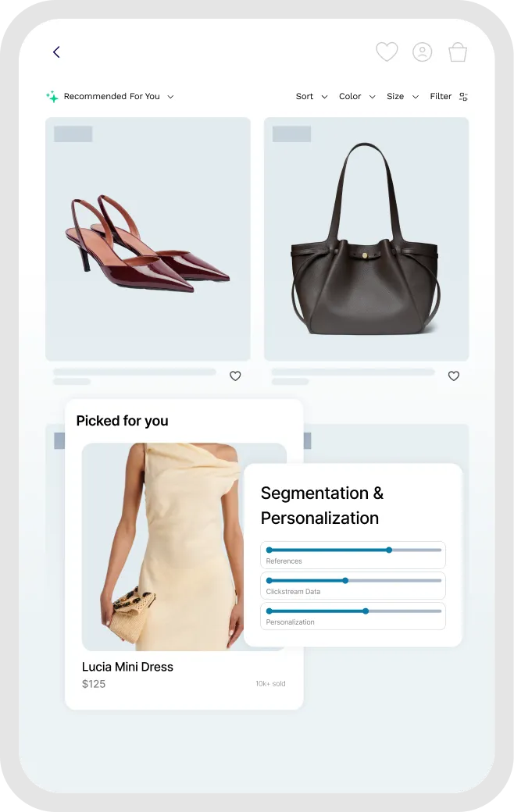
Task: Open the user account profile icon
Action: coord(423,52)
